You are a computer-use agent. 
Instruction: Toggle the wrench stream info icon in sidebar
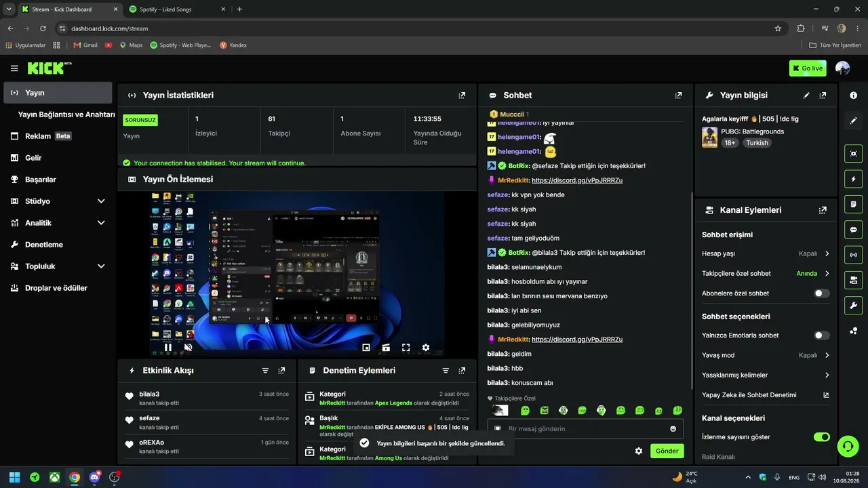(x=853, y=305)
